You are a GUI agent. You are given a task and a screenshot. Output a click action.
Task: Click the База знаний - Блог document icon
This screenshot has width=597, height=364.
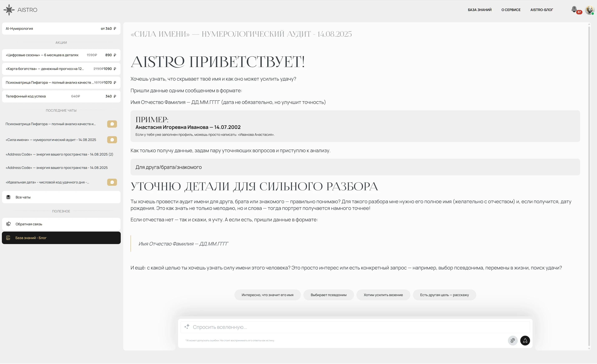[8, 238]
